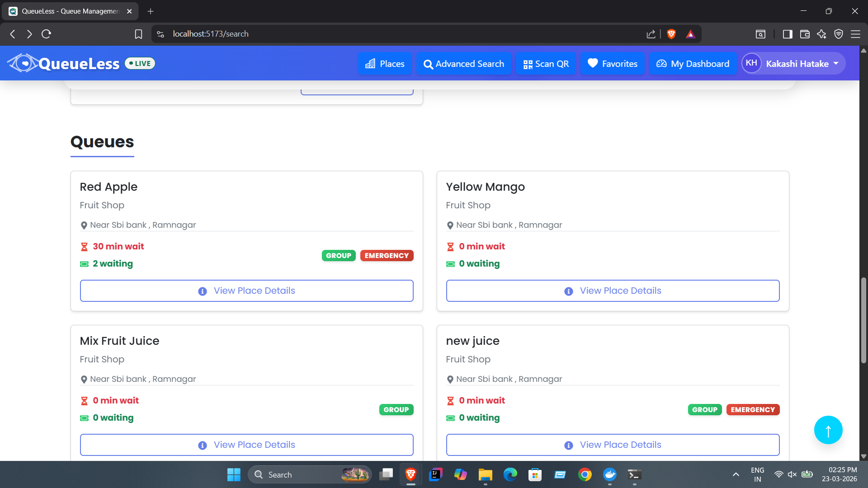868x488 pixels.
Task: View Place Details for Red Apple
Action: pos(246,291)
